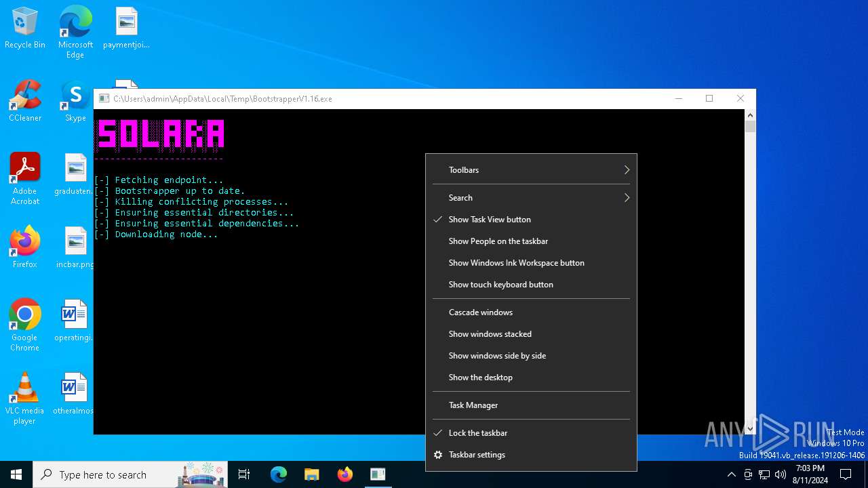
Task: Choose Cascade windows
Action: (532, 312)
